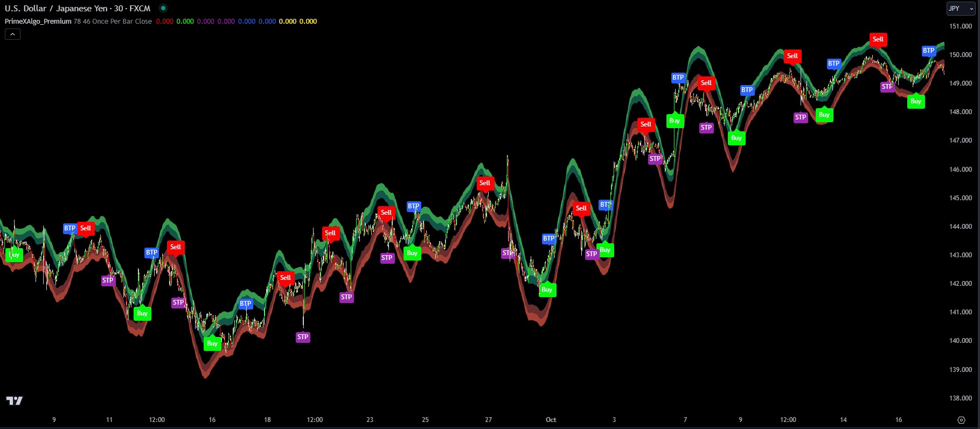Screen dimensions: 980x429
Task: Click the red 0.000 indicator value
Action: coord(165,22)
